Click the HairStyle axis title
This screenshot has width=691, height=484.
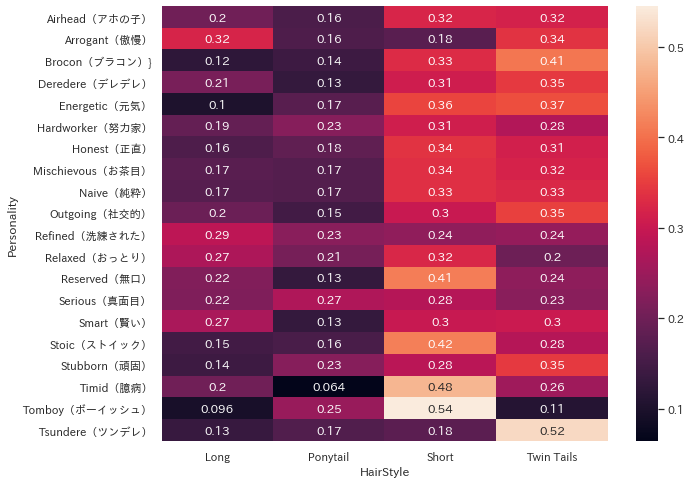(383, 472)
